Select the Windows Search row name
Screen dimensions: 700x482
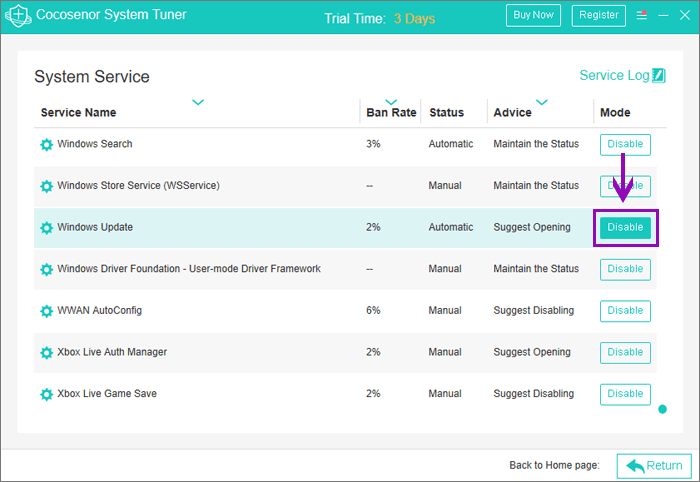pyautogui.click(x=95, y=144)
